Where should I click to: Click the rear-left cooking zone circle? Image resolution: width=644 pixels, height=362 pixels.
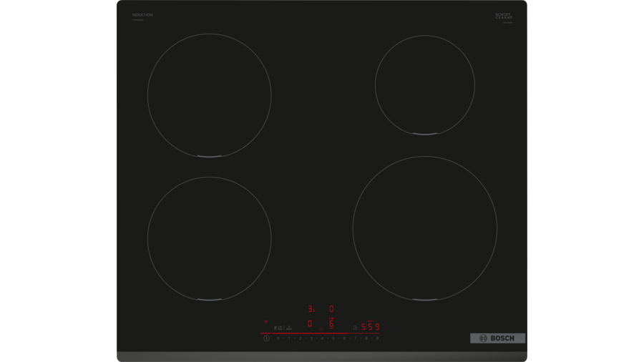pyautogui.click(x=209, y=95)
